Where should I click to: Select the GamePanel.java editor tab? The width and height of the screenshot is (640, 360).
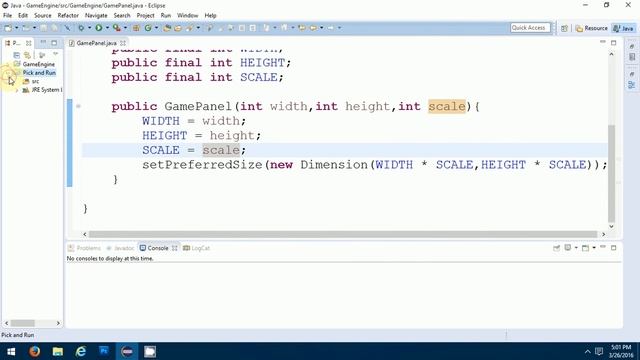pos(96,43)
